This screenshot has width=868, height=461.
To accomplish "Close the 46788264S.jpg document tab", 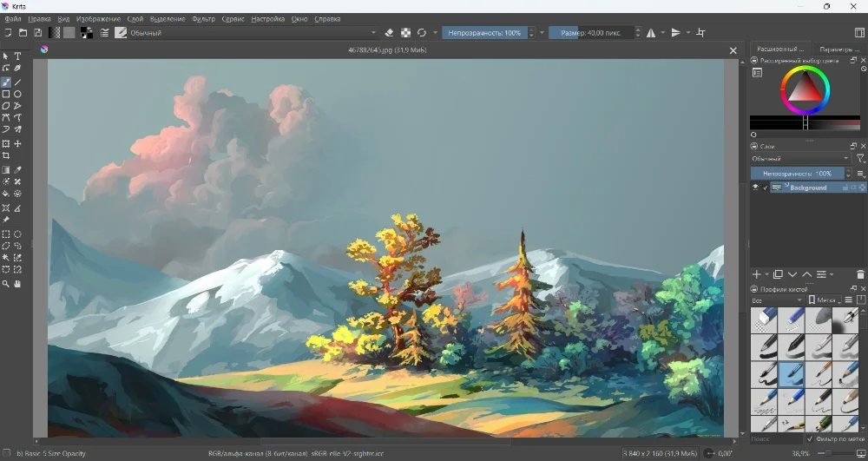I will point(733,50).
